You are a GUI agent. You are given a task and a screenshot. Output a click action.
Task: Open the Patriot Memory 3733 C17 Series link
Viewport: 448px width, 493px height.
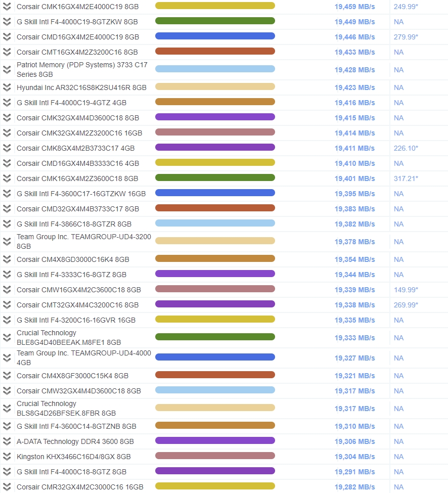tap(82, 69)
